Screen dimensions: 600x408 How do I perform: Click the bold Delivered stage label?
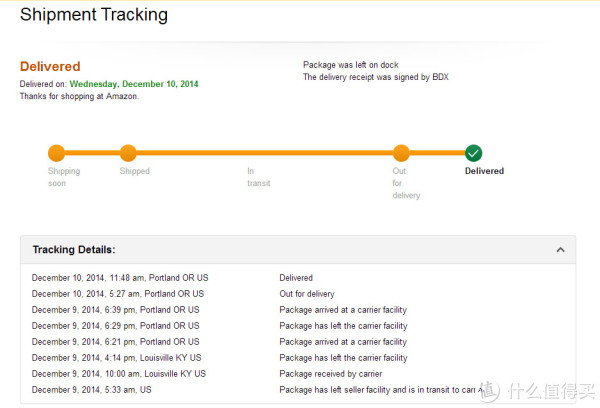pos(484,171)
